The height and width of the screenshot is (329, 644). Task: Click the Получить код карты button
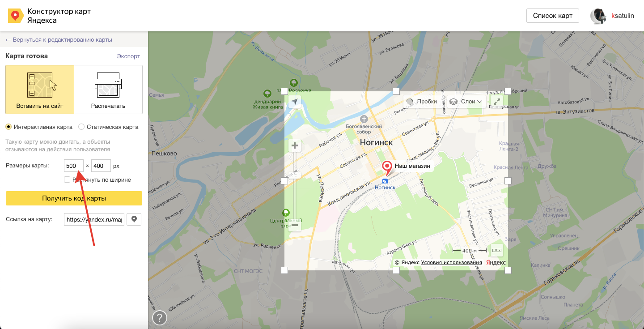[x=74, y=198]
